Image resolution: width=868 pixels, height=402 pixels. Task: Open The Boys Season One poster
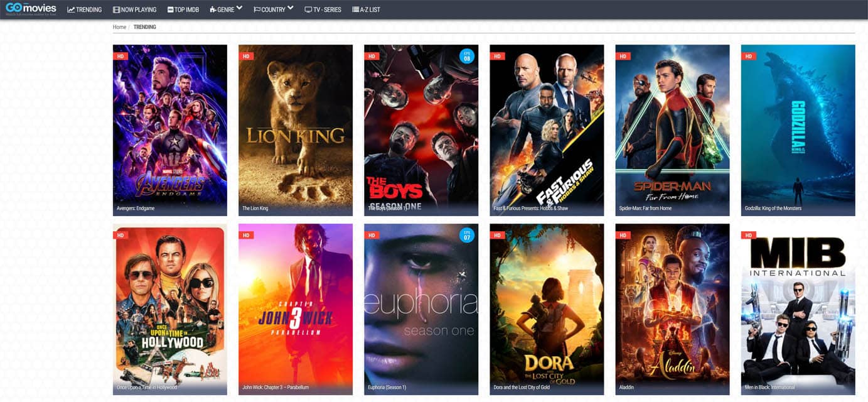[421, 130]
